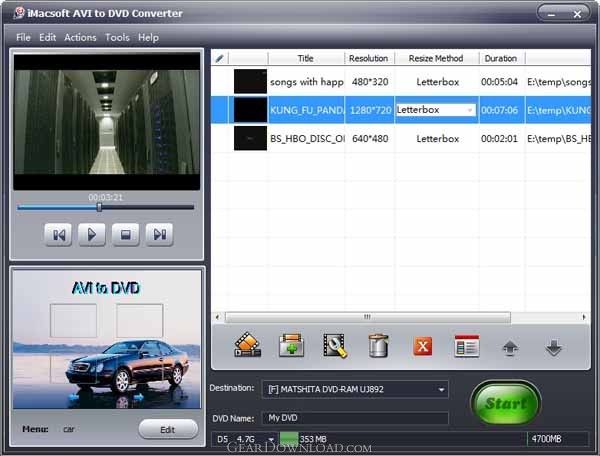Viewport: 600px width, 456px height.
Task: Close the converter window
Action: [x=577, y=15]
